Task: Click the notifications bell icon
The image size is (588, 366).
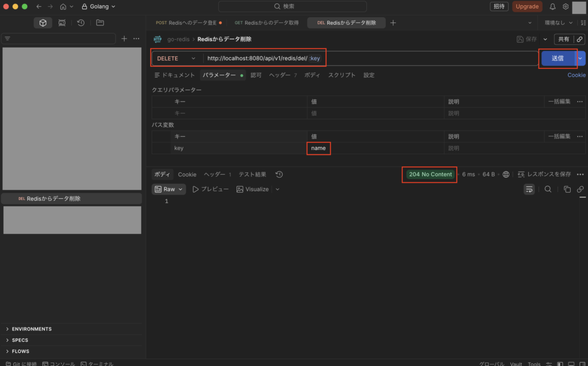Action: (x=552, y=6)
